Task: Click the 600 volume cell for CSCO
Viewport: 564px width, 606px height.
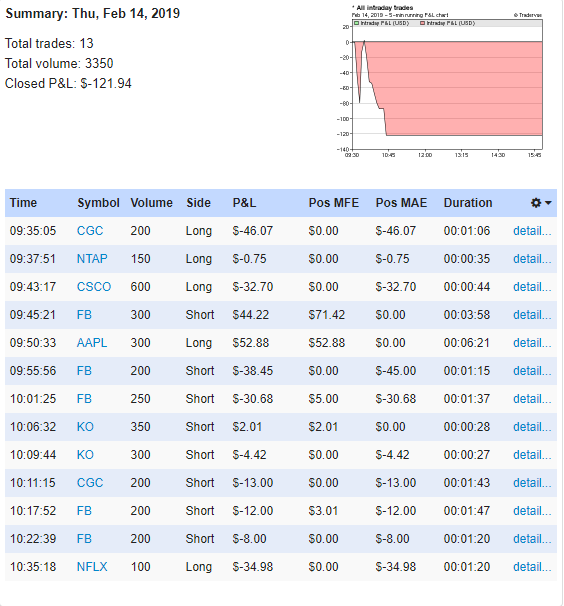Action: pos(140,287)
